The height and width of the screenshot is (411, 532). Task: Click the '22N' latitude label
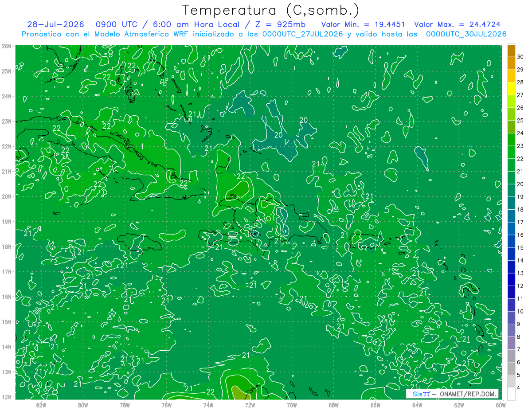(x=7, y=146)
